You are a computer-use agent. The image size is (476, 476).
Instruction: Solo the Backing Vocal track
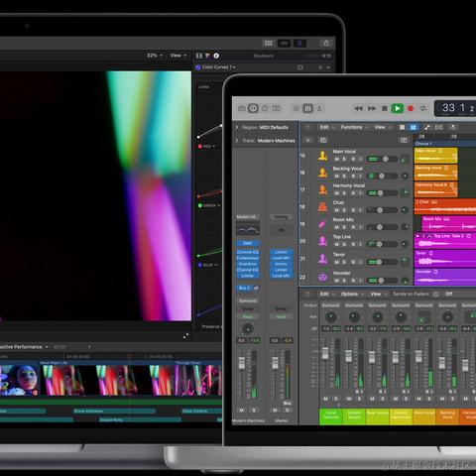pos(344,177)
